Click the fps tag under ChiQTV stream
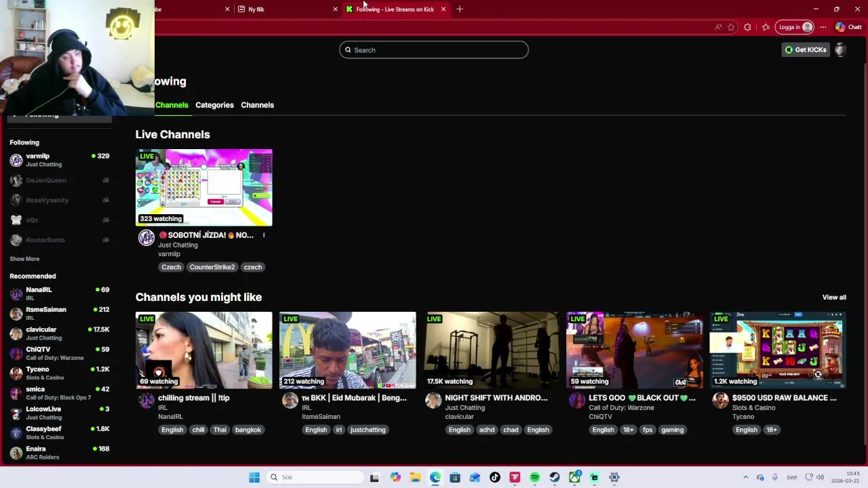Viewport: 868px width, 488px height. (648, 430)
